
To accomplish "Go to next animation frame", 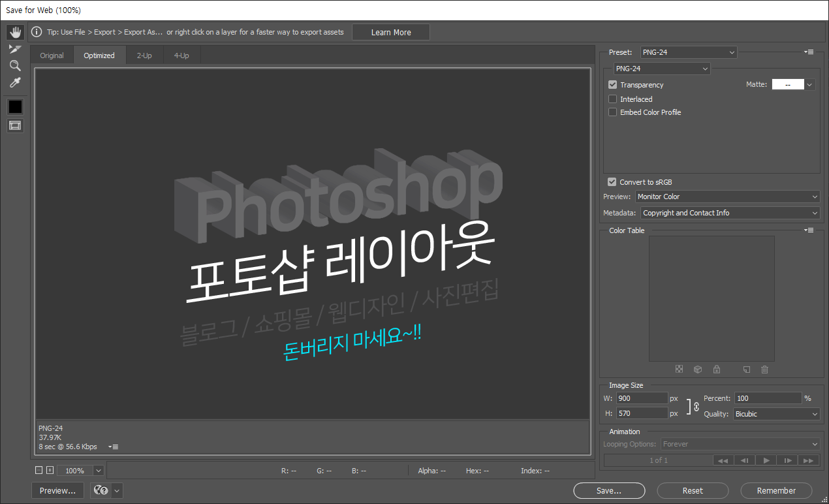I will coord(787,460).
